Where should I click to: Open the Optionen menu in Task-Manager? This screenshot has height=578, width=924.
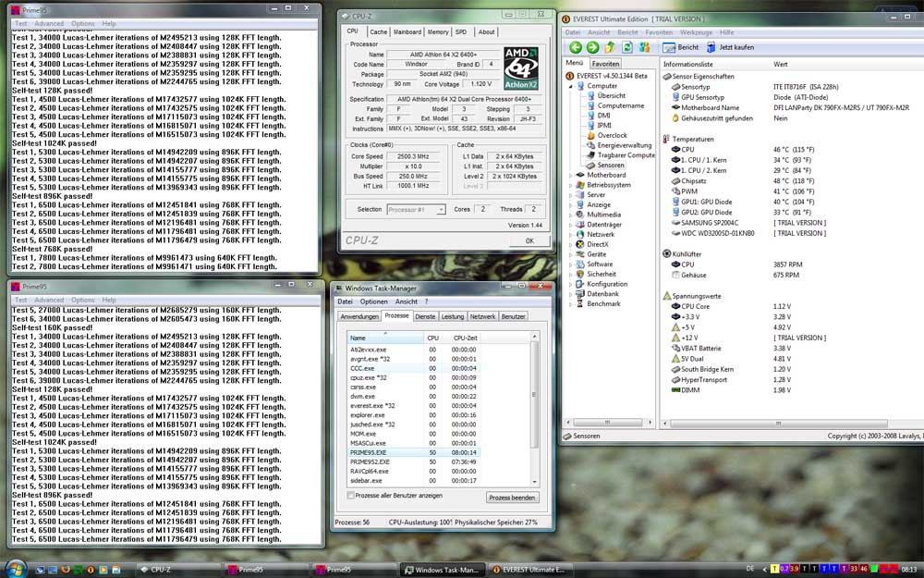pyautogui.click(x=373, y=301)
